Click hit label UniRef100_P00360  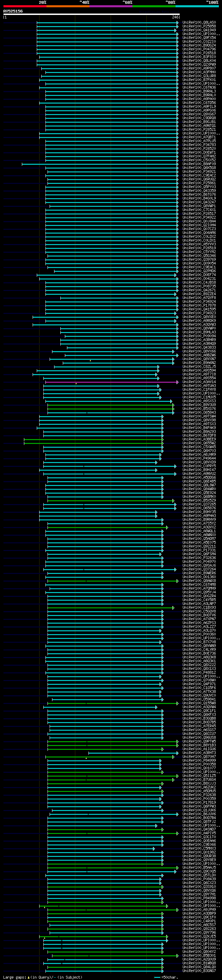coord(199,634)
